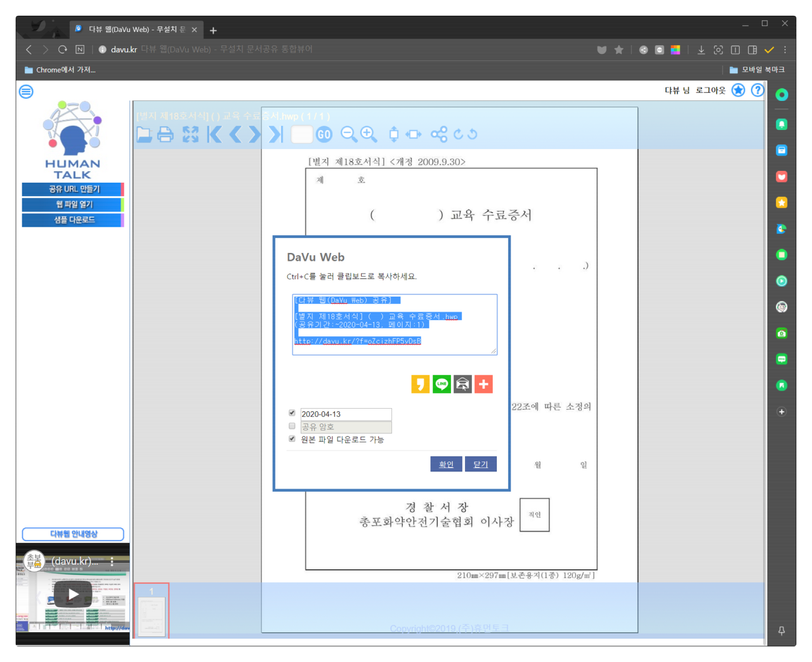This screenshot has width=812, height=662.
Task: Zoom in with the plus magnifier
Action: click(369, 134)
